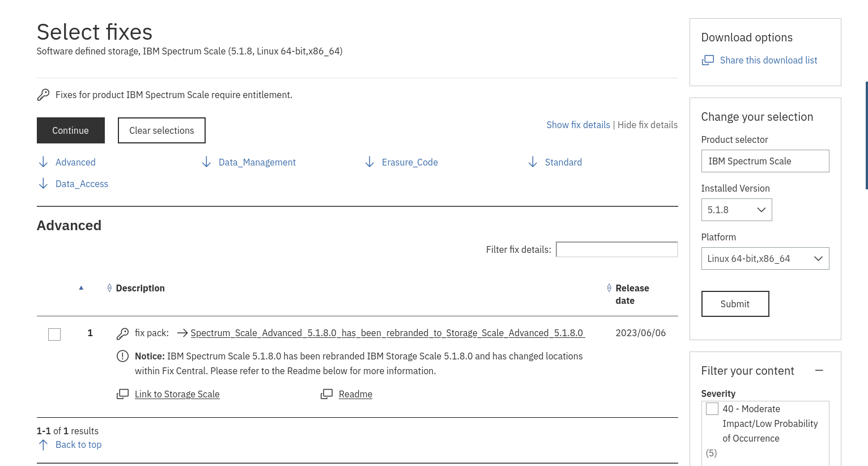Click the right arrow icon before the fix pack link

point(182,333)
